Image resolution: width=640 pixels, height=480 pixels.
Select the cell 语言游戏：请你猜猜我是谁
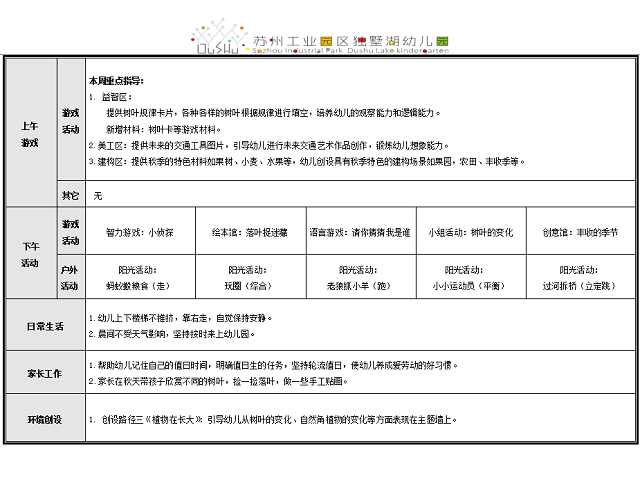click(361, 231)
